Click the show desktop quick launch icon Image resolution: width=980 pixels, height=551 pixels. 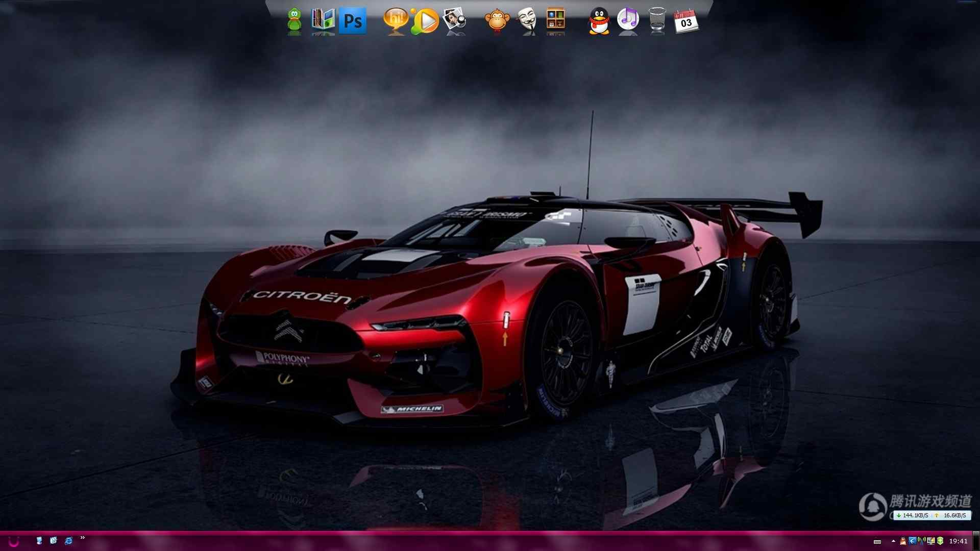tap(54, 541)
